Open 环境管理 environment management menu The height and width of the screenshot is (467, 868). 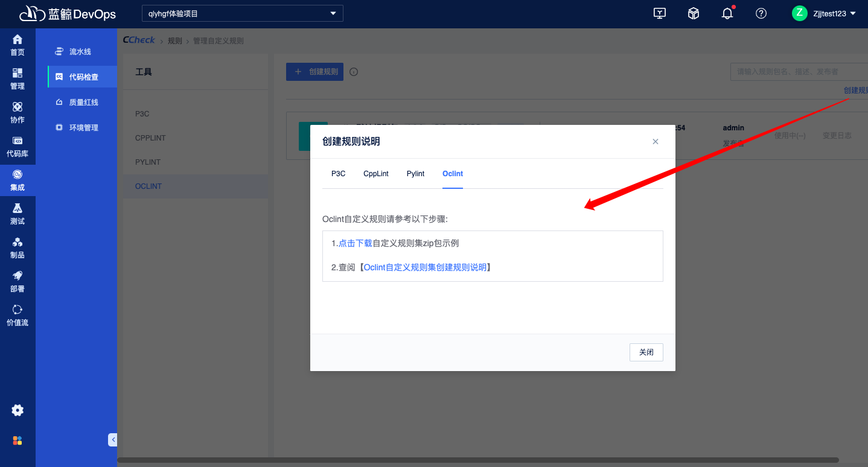point(77,128)
